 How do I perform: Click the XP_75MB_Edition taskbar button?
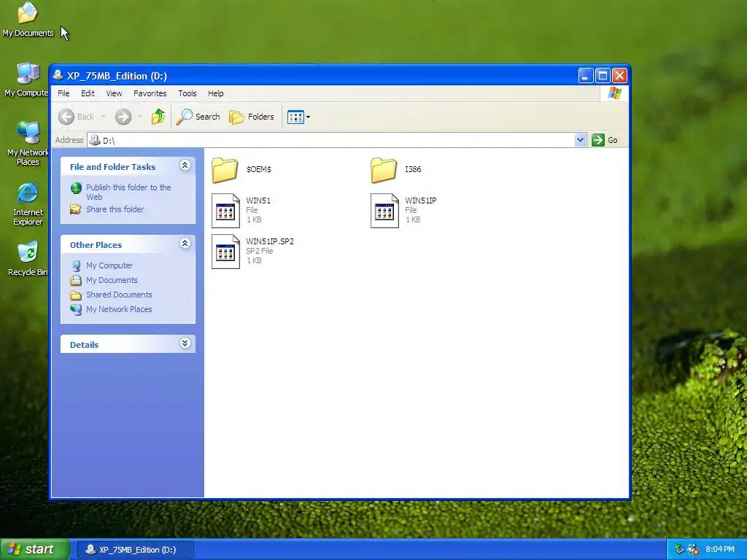pyautogui.click(x=135, y=550)
